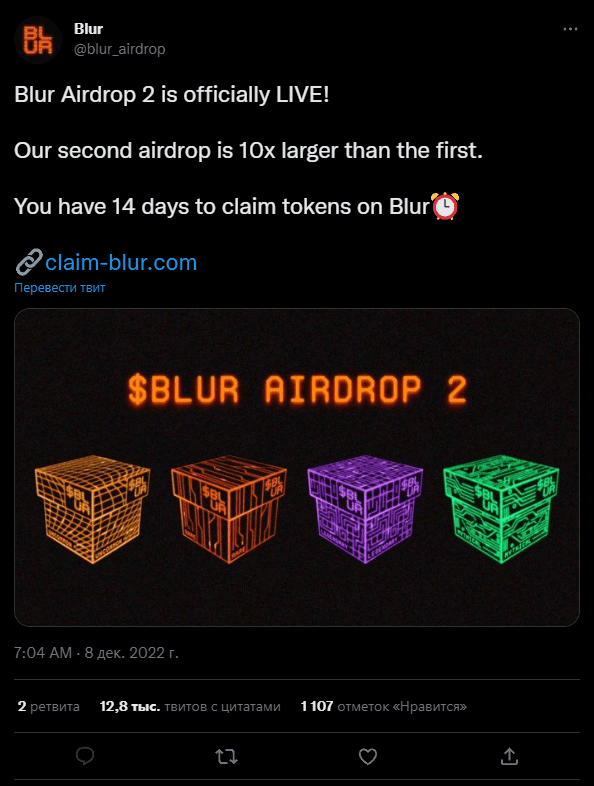Click the share upload icon

click(x=509, y=756)
